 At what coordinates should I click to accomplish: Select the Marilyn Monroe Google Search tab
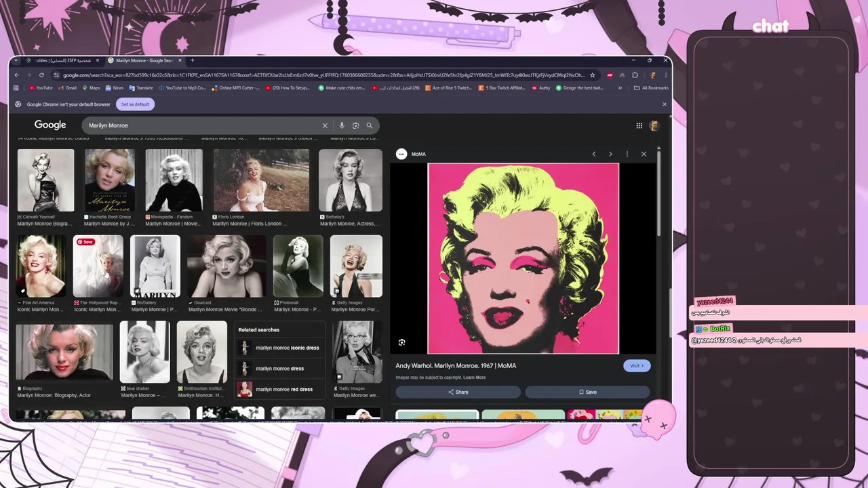145,60
